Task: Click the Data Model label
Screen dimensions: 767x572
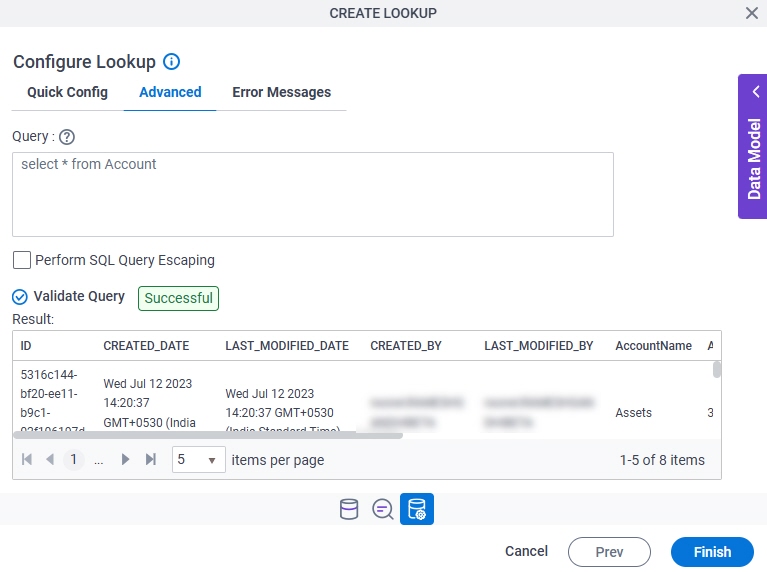Action: 754,159
